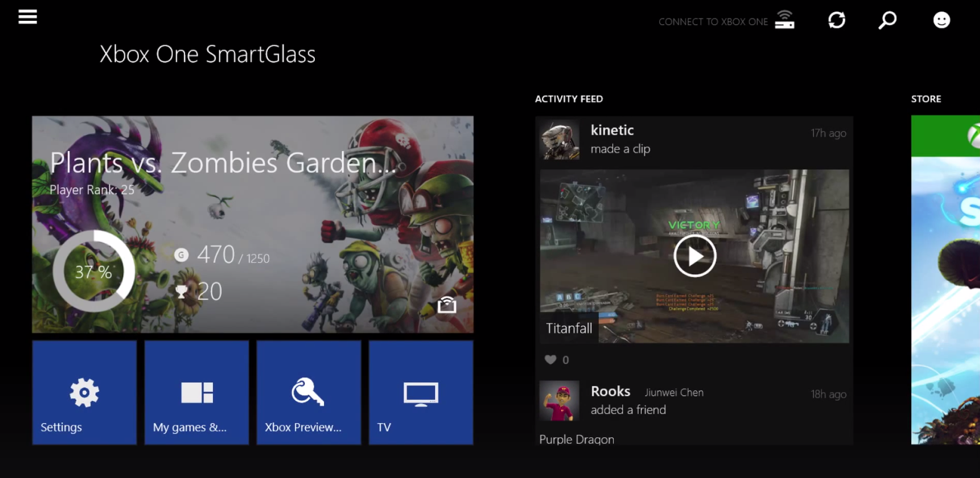This screenshot has height=478, width=980.
Task: Click the Xbox One SmartGlass title
Action: (208, 54)
